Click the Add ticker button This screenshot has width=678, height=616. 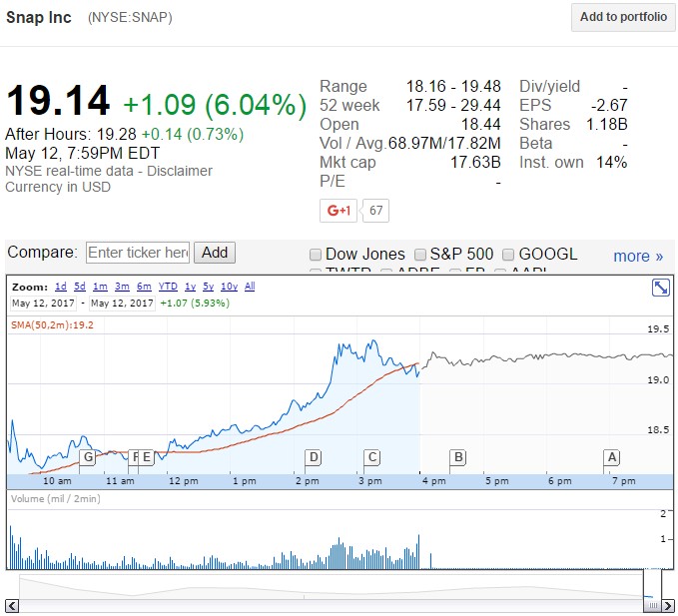(215, 253)
